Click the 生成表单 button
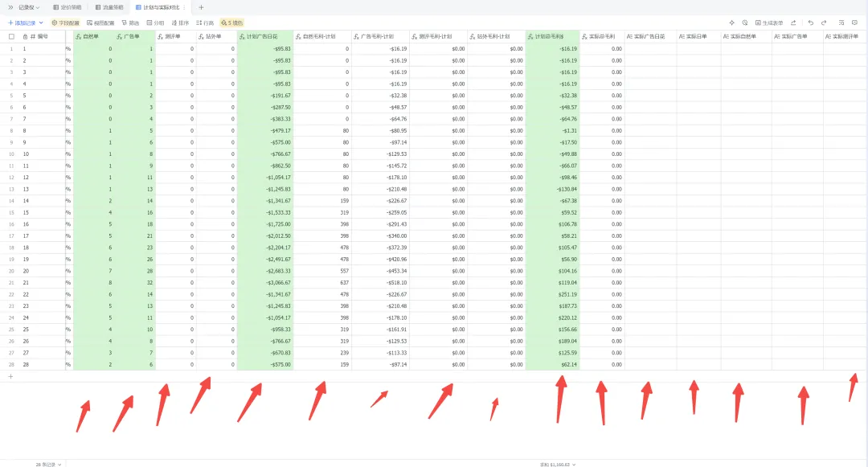868x467 pixels. tap(769, 23)
